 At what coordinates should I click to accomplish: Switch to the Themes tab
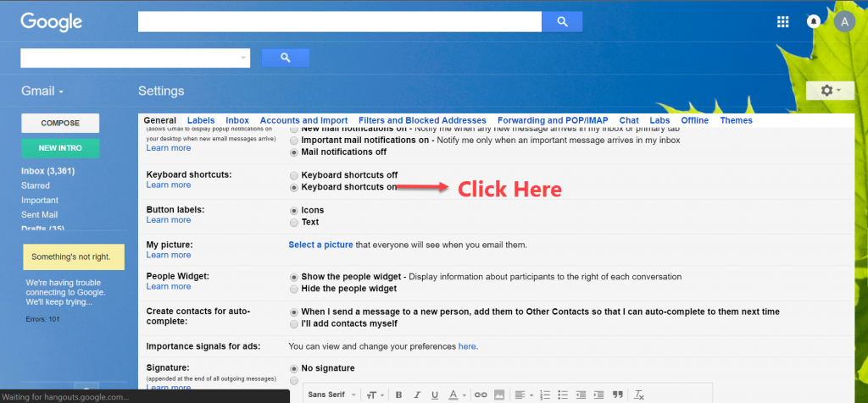(737, 120)
